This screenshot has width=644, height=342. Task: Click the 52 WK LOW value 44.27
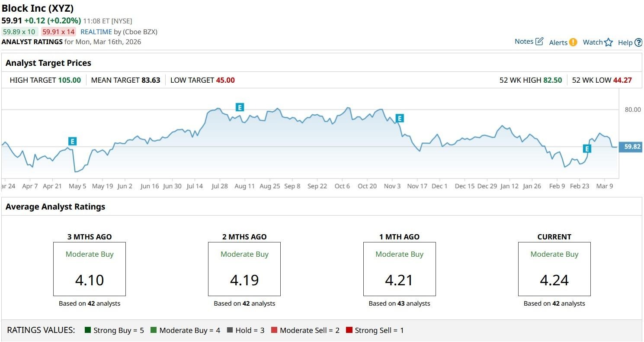tap(623, 80)
